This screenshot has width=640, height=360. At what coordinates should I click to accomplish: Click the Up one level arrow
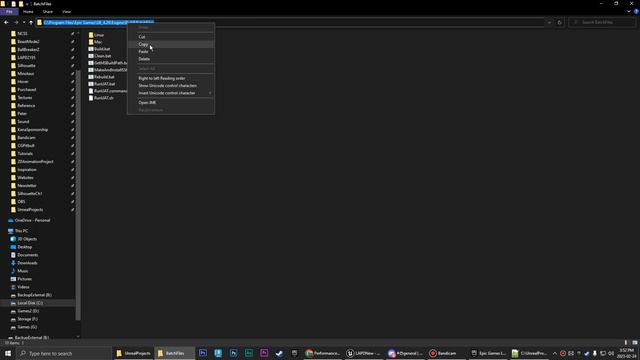31,22
